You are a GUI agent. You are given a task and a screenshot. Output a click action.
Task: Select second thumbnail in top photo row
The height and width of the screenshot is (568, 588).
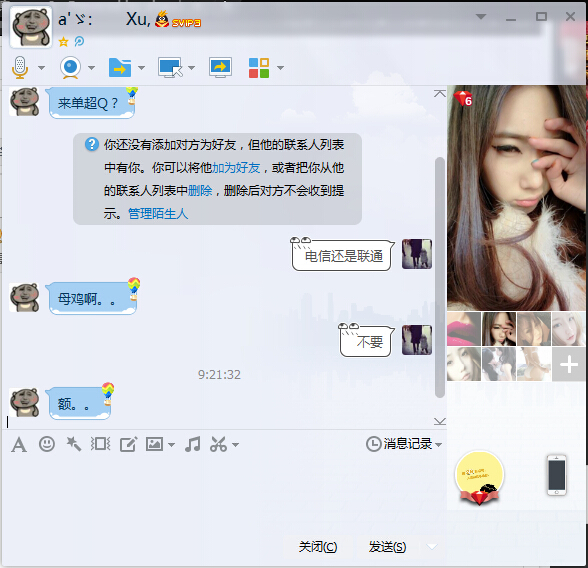click(499, 329)
